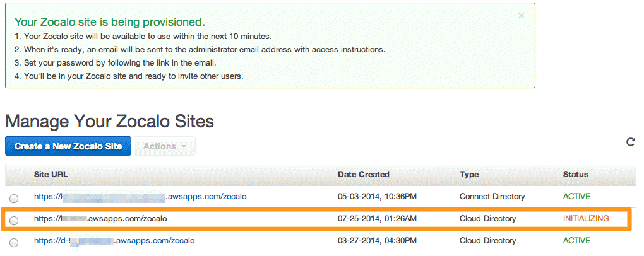Click the highlighted site URL text

click(100, 219)
